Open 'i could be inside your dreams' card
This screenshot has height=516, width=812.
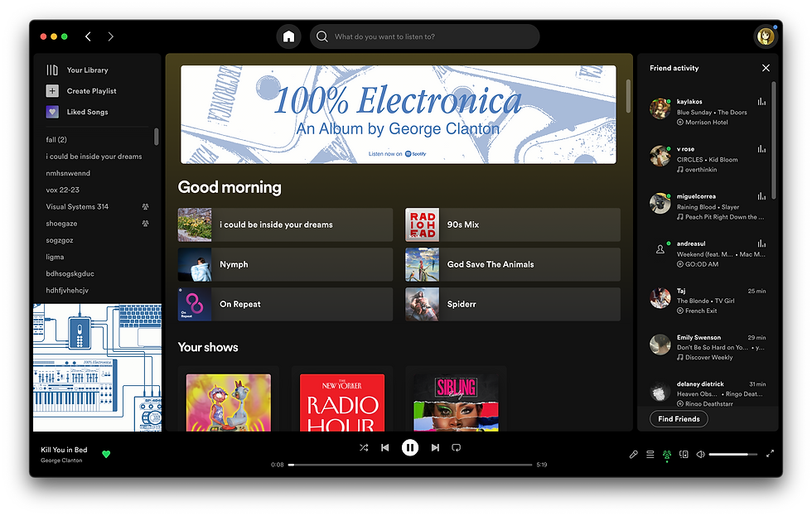click(x=285, y=224)
